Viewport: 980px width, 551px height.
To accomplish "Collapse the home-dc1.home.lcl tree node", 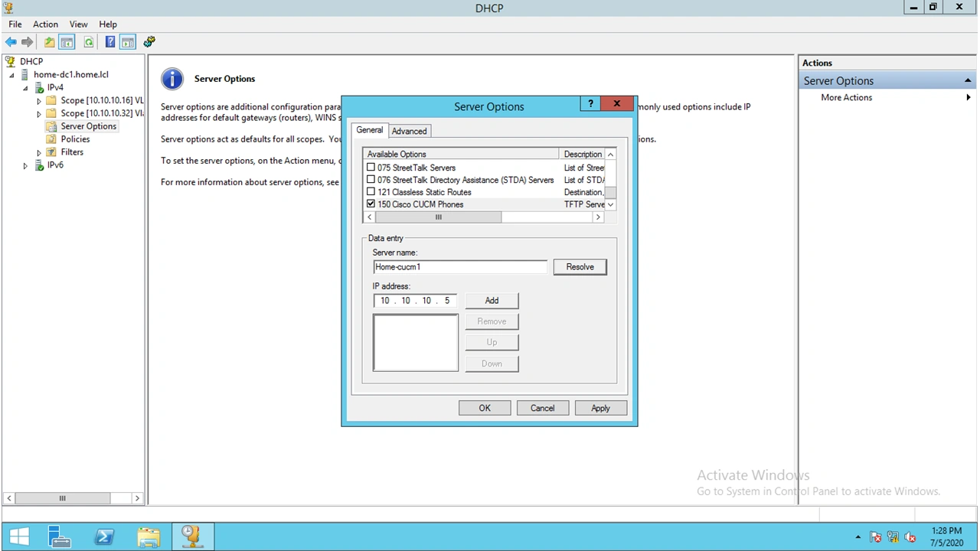I will (11, 75).
